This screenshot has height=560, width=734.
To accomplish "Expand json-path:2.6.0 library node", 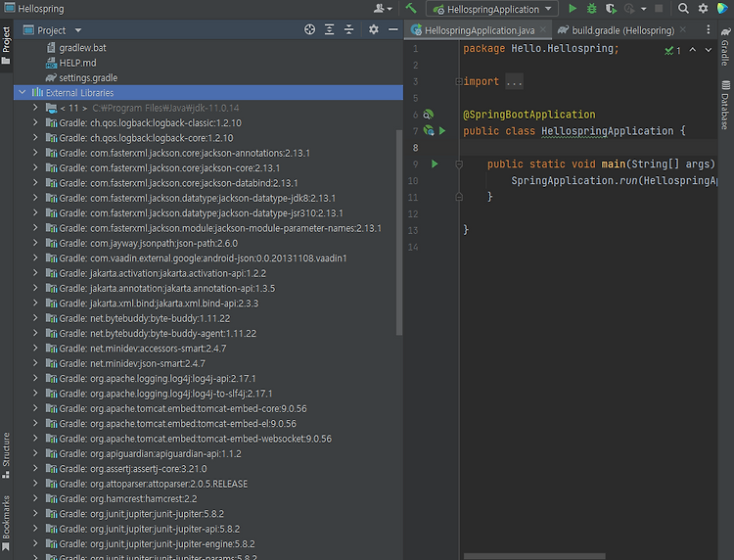I will point(35,243).
